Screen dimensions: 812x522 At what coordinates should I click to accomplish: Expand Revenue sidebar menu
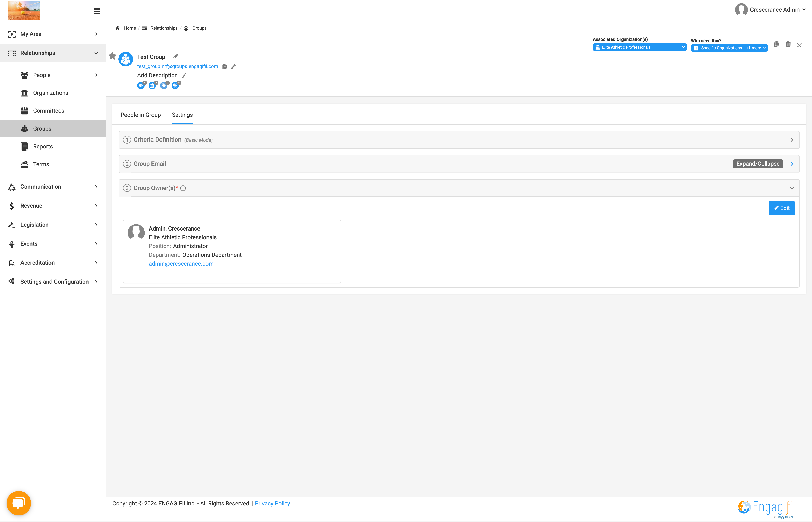pos(53,206)
